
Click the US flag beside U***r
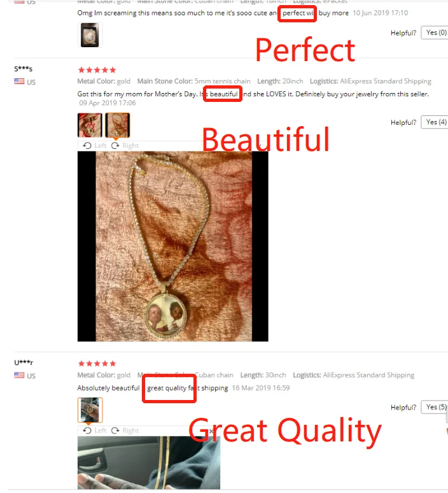(x=19, y=375)
